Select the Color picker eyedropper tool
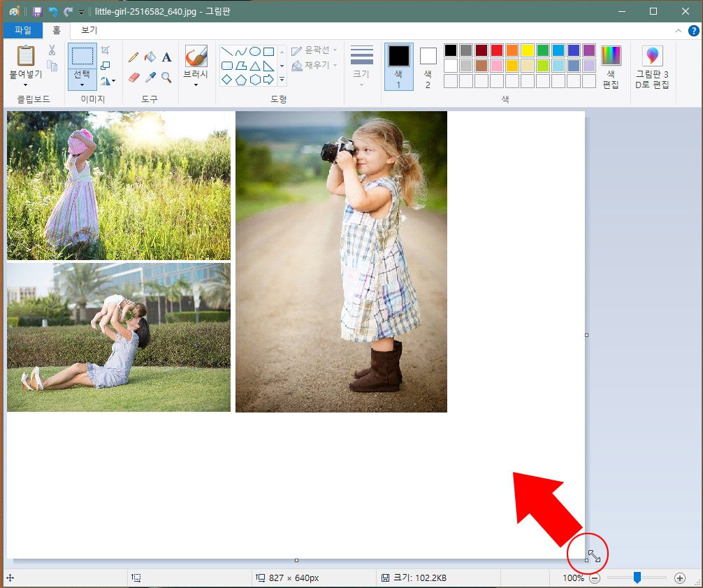The width and height of the screenshot is (703, 588). [150, 78]
